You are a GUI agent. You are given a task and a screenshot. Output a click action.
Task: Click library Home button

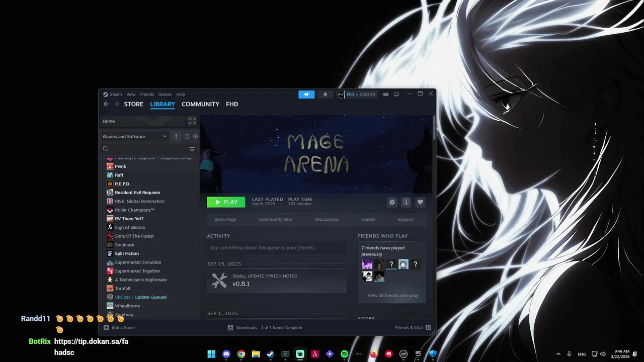coord(142,121)
